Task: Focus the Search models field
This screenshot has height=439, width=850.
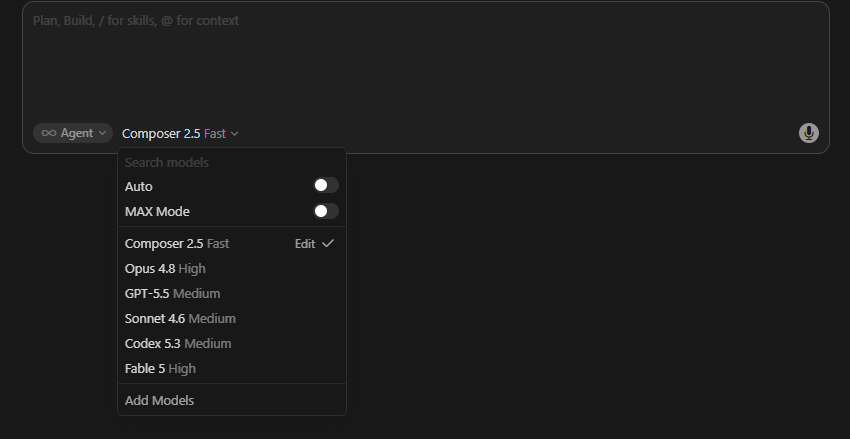Action: (232, 163)
